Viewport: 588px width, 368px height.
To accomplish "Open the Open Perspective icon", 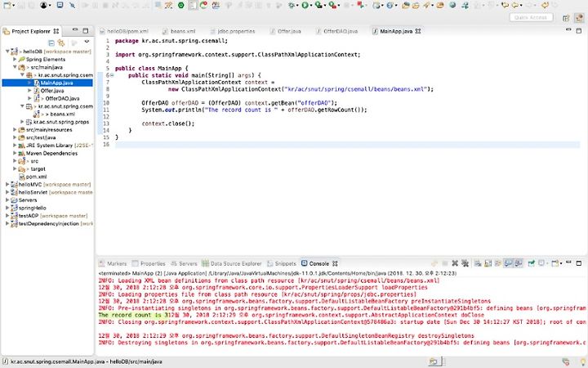I will [566, 18].
